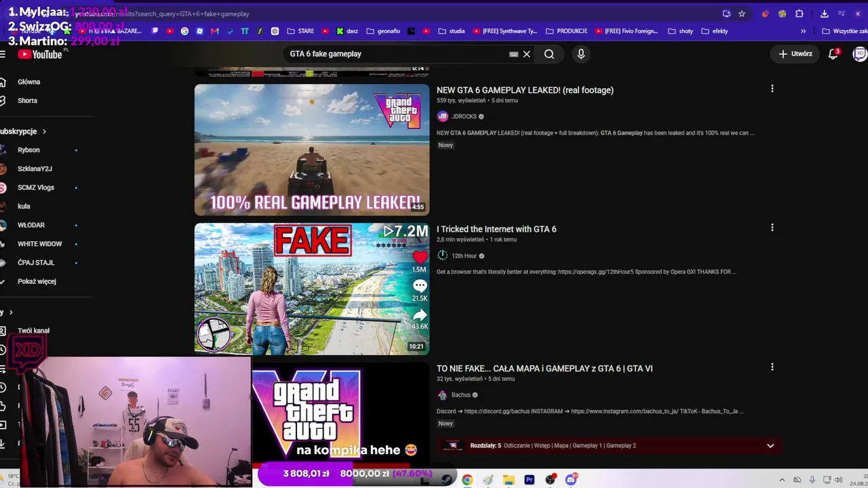The width and height of the screenshot is (868, 488).
Task: Play the 100% REAL GAMEPLAY LEAKED thumbnail
Action: (x=312, y=150)
